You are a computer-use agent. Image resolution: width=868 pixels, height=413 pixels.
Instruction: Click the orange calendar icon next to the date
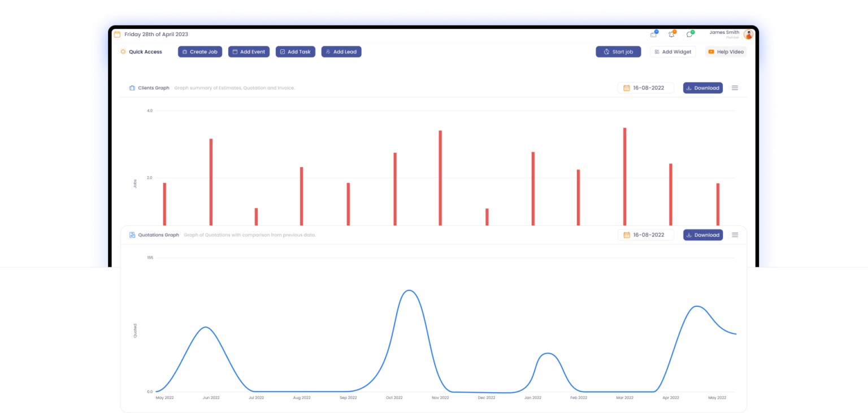pos(117,34)
